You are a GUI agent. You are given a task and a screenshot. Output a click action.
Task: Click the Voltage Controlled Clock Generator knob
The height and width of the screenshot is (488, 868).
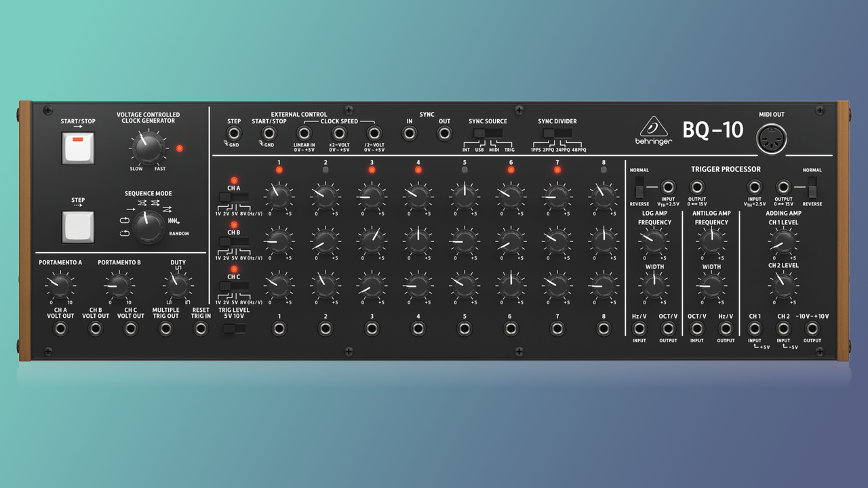148,147
